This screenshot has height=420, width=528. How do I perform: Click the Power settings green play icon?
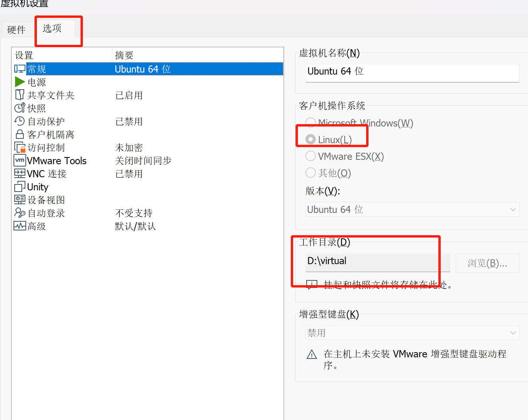(x=20, y=82)
